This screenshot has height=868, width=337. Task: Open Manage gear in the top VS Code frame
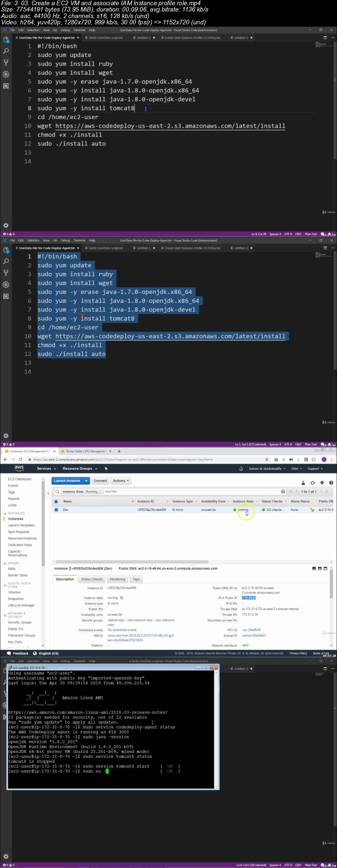pyautogui.click(x=6, y=225)
